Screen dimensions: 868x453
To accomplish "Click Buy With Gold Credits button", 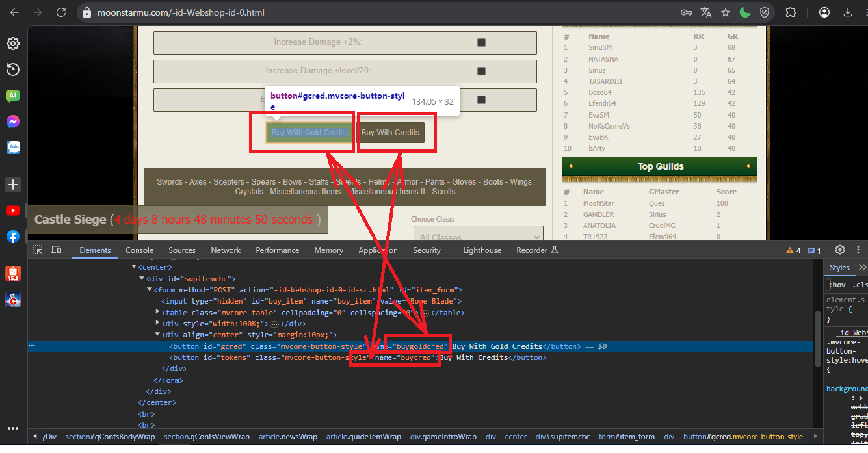I will pos(309,133).
